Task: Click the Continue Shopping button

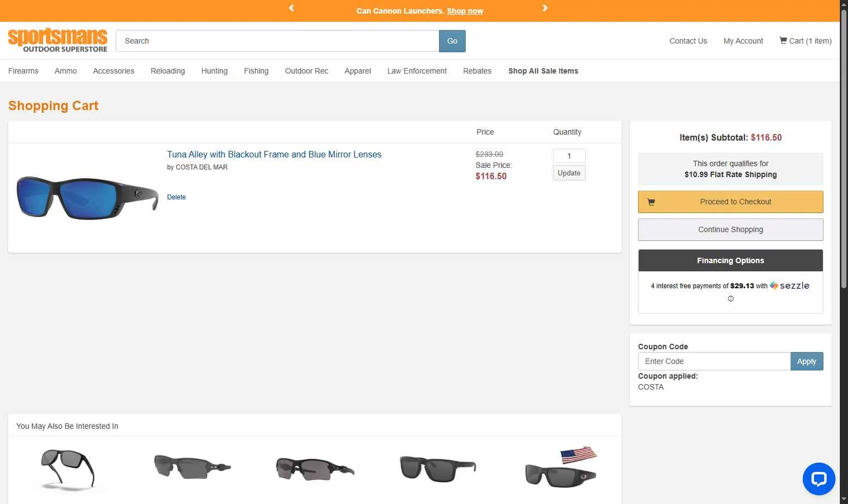Action: [x=730, y=229]
